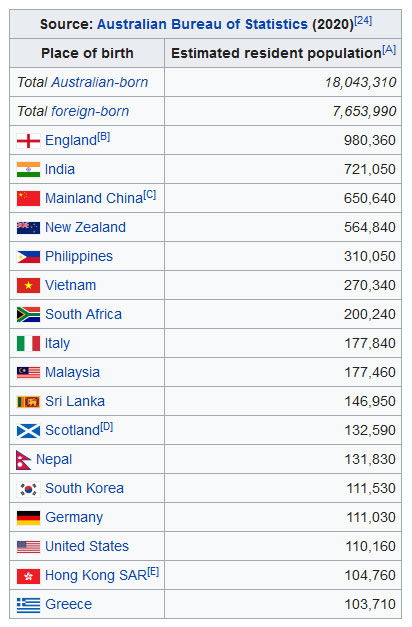
Task: Click the England flag icon
Action: pyautogui.click(x=28, y=141)
